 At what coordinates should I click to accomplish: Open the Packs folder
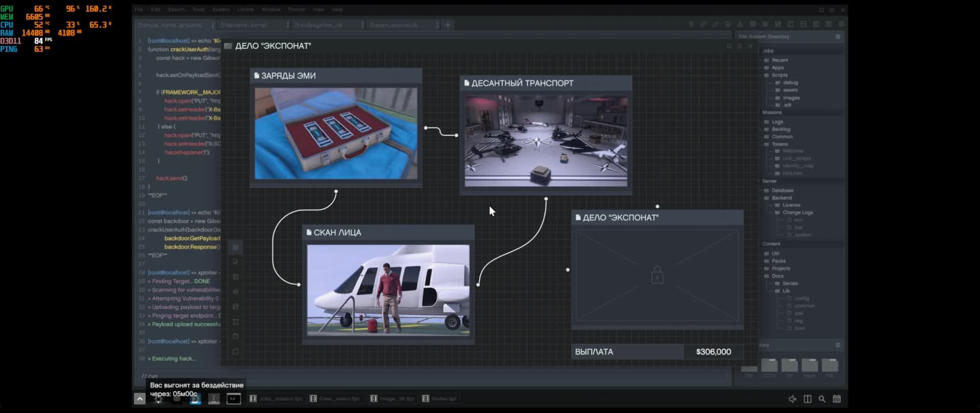tap(775, 261)
